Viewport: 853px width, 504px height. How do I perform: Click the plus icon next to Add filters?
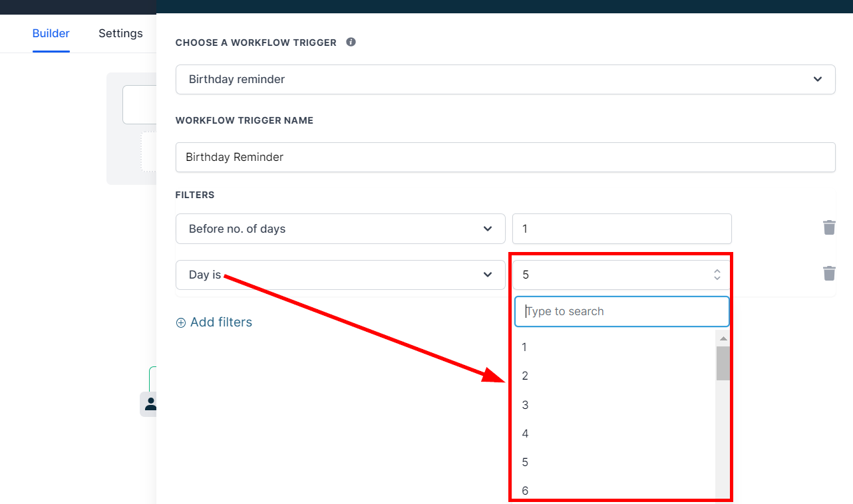[181, 322]
